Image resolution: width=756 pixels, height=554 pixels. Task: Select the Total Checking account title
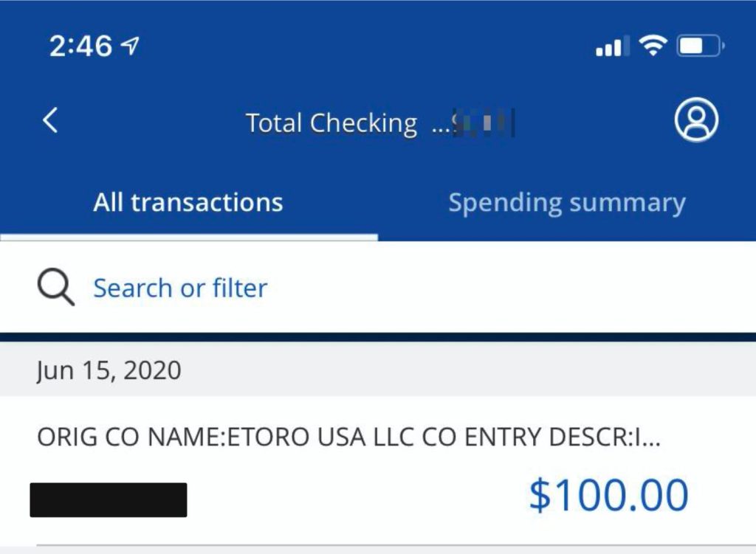tap(331, 122)
